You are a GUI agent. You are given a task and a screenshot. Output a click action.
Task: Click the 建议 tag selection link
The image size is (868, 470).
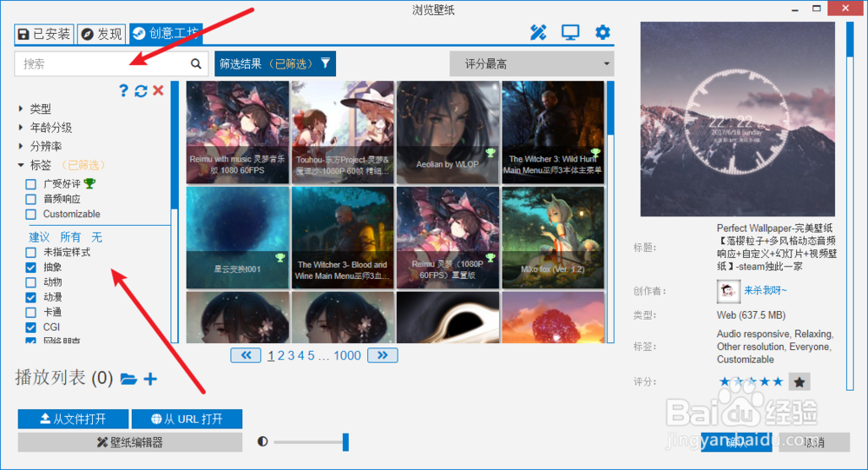(39, 237)
